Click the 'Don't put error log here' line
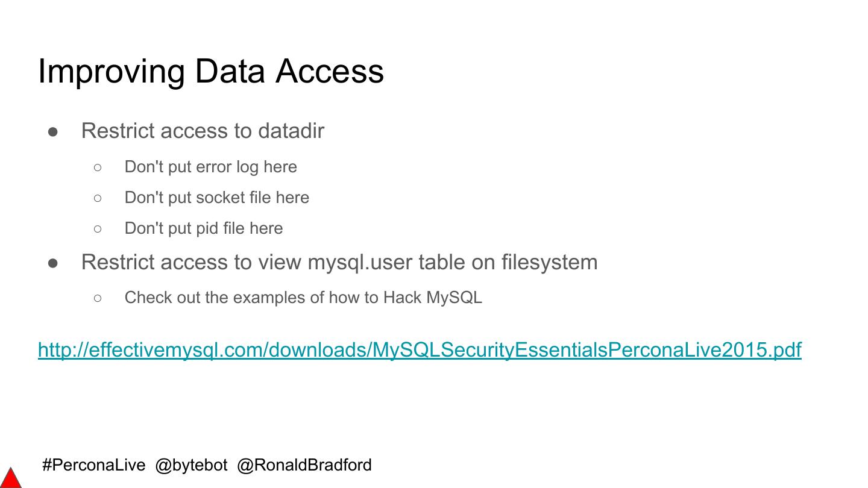This screenshot has height=488, width=868. [210, 167]
